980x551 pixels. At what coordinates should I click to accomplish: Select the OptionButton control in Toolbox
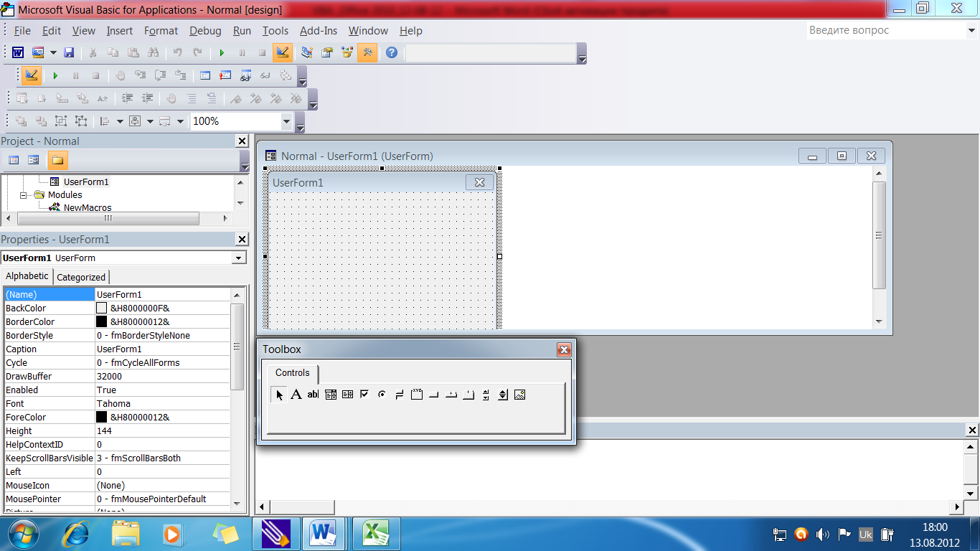coord(382,394)
